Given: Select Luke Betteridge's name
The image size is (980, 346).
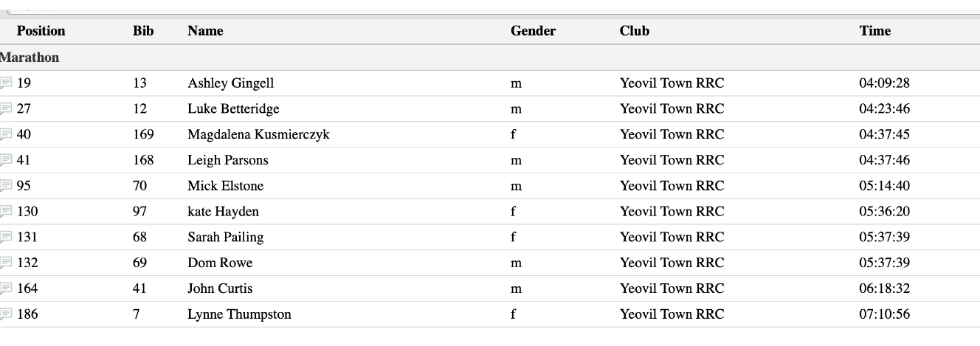Looking at the screenshot, I should coord(233,108).
